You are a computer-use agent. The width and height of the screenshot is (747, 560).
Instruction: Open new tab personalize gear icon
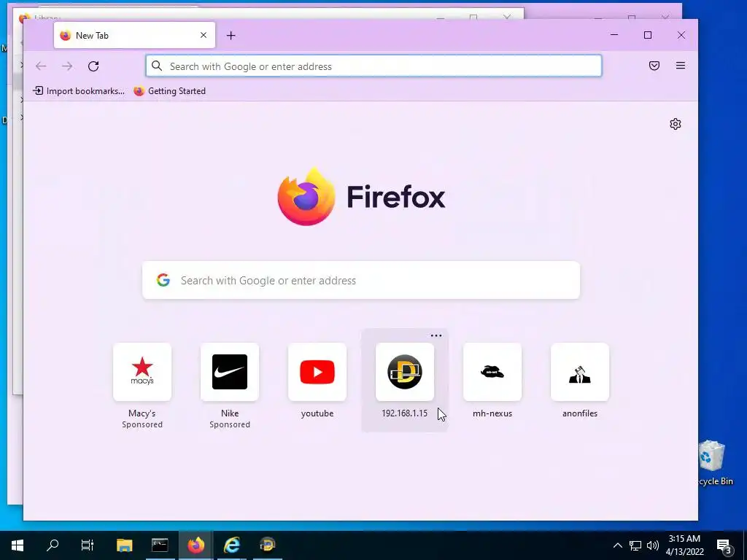(675, 124)
